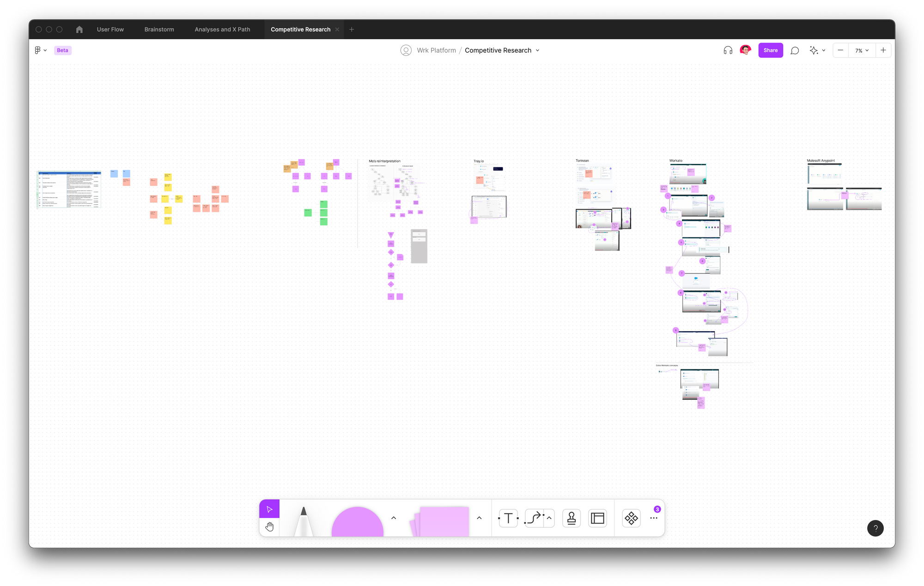Viewport: 924px width, 586px height.
Task: Select the avatar/people tool
Action: point(571,518)
